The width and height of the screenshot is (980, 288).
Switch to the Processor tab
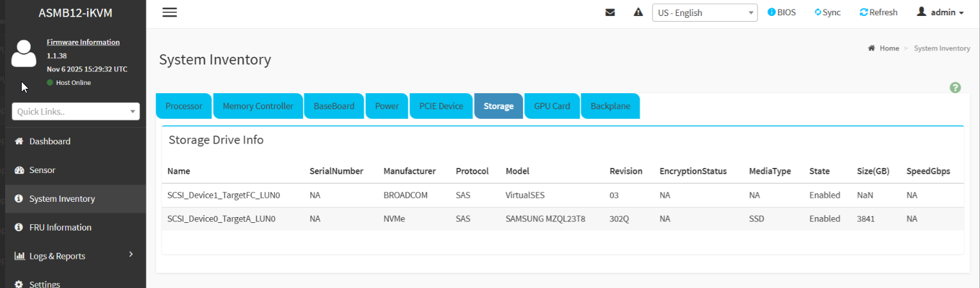click(183, 106)
